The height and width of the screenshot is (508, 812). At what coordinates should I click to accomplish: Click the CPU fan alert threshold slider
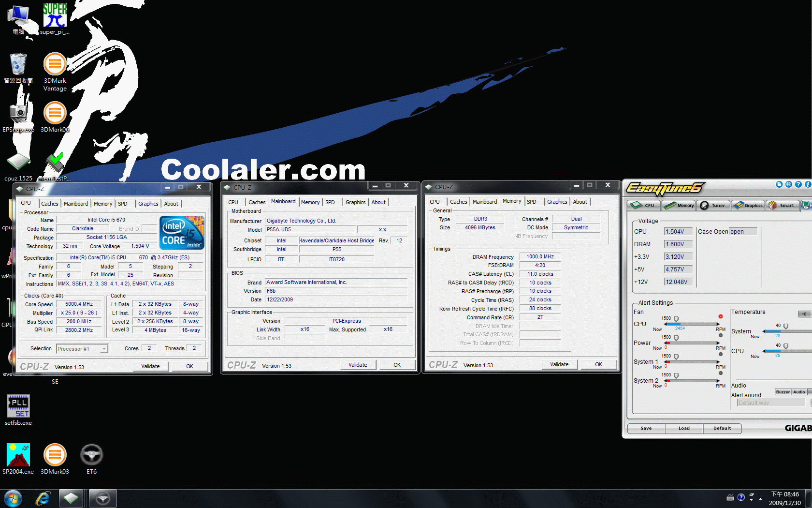click(x=676, y=319)
